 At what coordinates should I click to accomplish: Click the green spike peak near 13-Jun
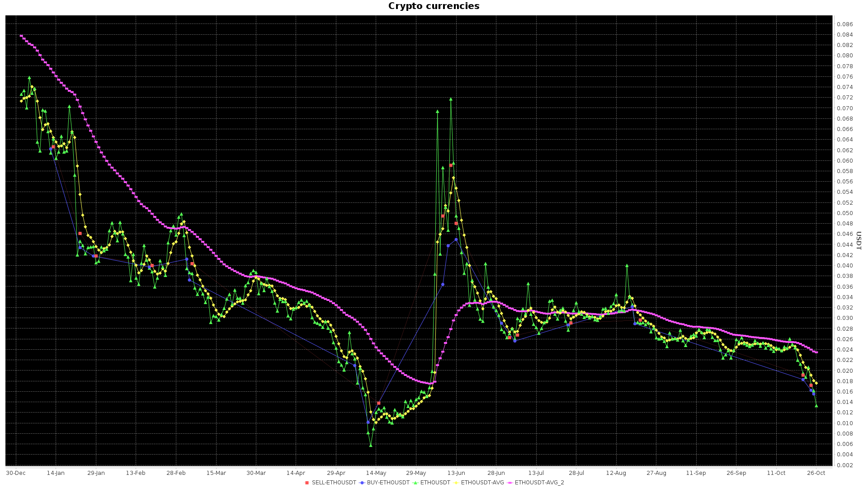451,99
